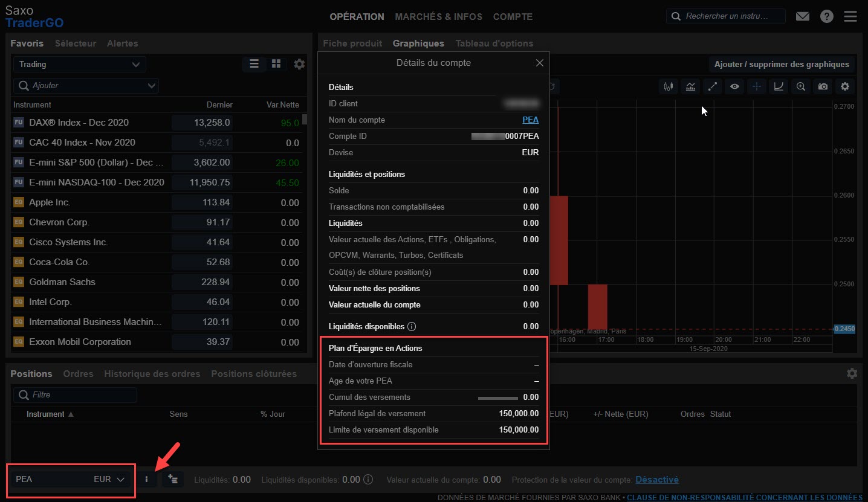
Task: Select the Fiche produit tab
Action: pyautogui.click(x=352, y=43)
